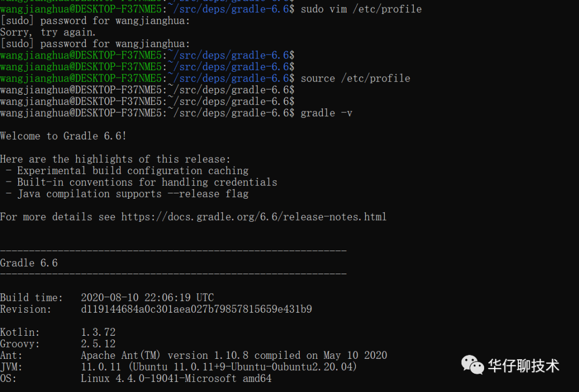The width and height of the screenshot is (579, 392).
Task: Click the 'Gradle 6.6' heading between dashed lines
Action: pos(29,263)
